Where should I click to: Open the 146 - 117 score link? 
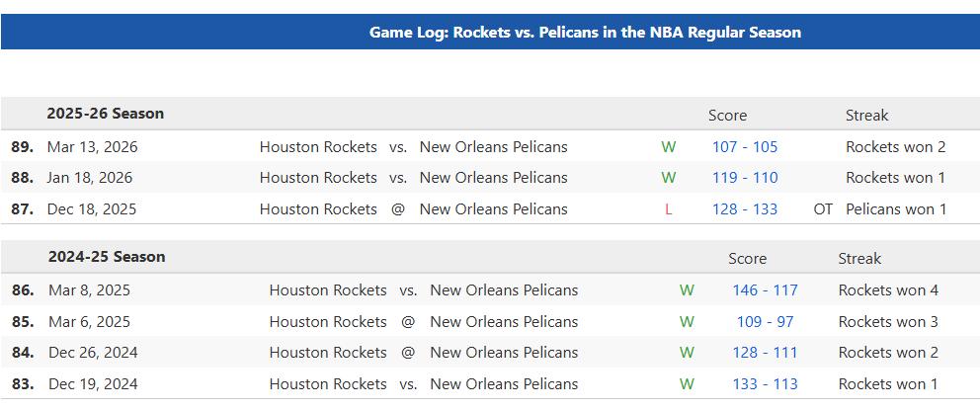pyautogui.click(x=765, y=290)
